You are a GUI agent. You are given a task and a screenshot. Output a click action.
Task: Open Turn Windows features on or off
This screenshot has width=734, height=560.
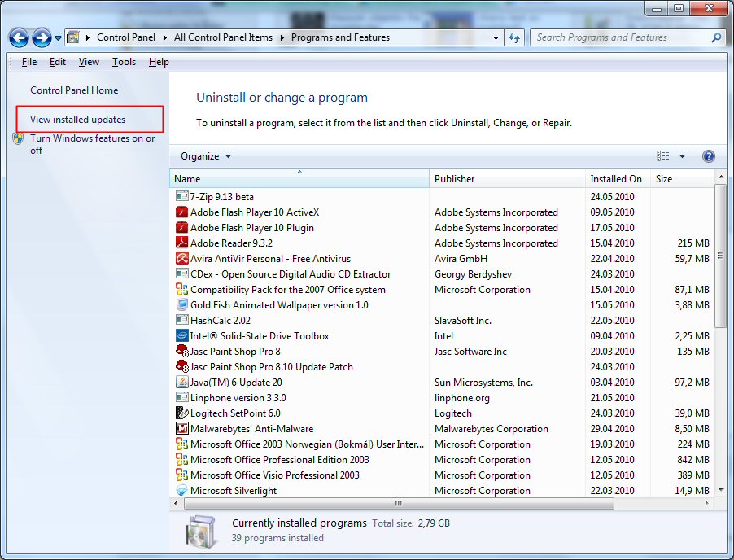[x=92, y=144]
